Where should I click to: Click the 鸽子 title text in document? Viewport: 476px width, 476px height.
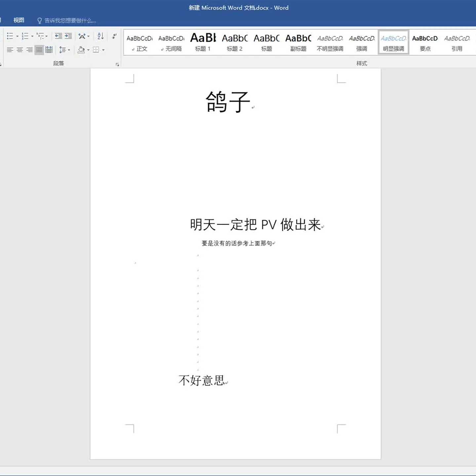228,102
